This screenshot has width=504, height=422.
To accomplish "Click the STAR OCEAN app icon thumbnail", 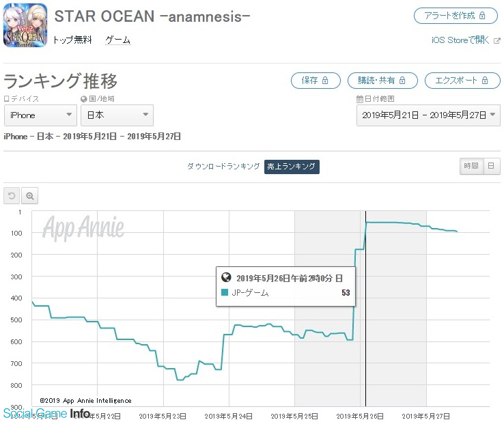I will point(25,25).
